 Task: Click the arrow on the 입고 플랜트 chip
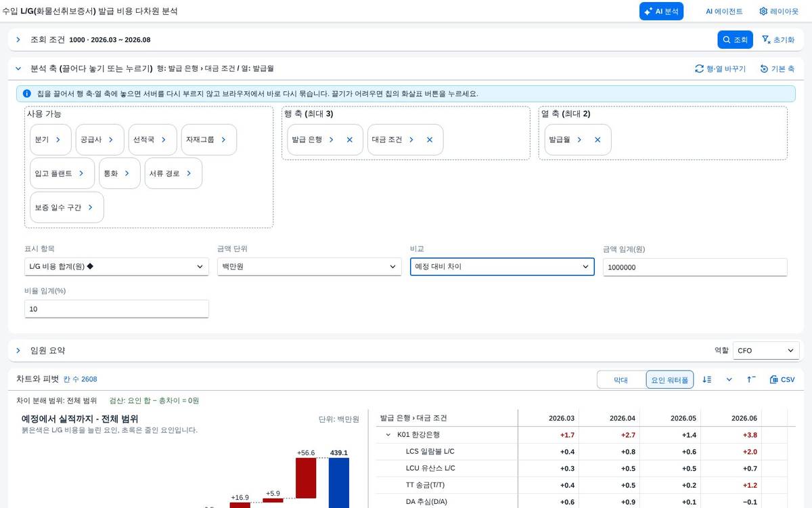pyautogui.click(x=81, y=173)
